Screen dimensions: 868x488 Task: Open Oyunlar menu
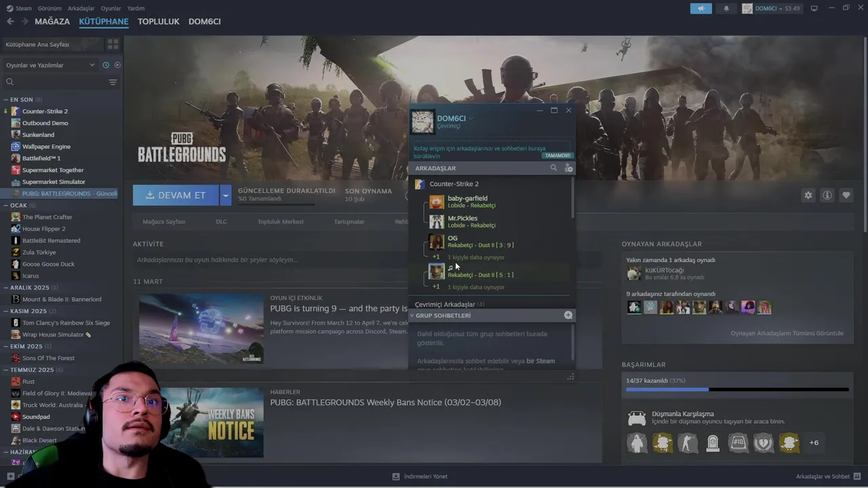pos(111,8)
